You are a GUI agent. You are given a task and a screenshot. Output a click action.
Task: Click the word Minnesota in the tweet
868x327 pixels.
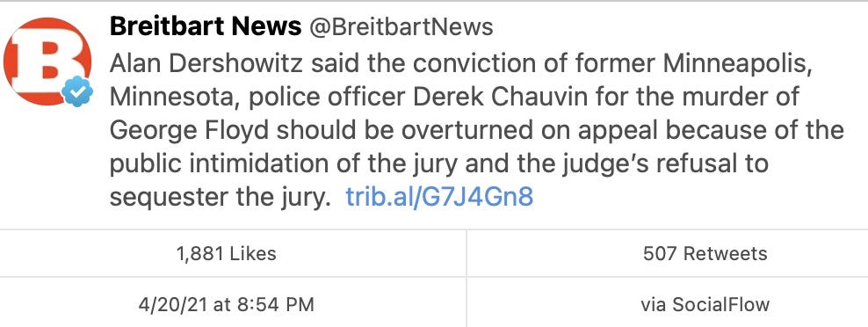[x=174, y=98]
